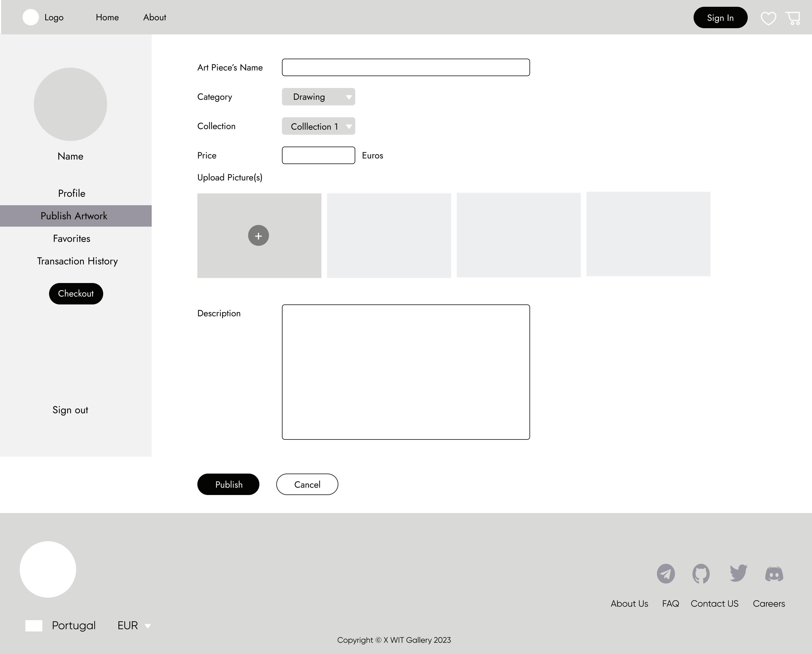
Task: Click the Cancel button
Action: point(307,485)
